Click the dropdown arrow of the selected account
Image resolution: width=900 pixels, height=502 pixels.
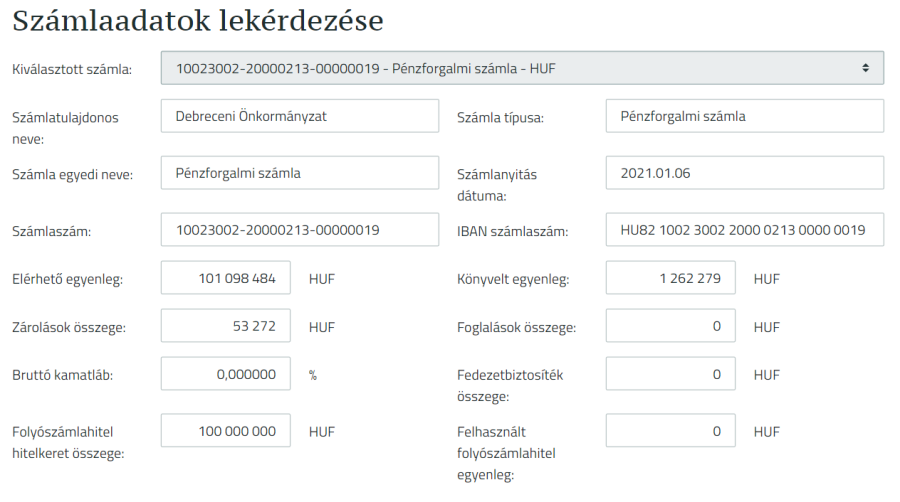click(865, 68)
